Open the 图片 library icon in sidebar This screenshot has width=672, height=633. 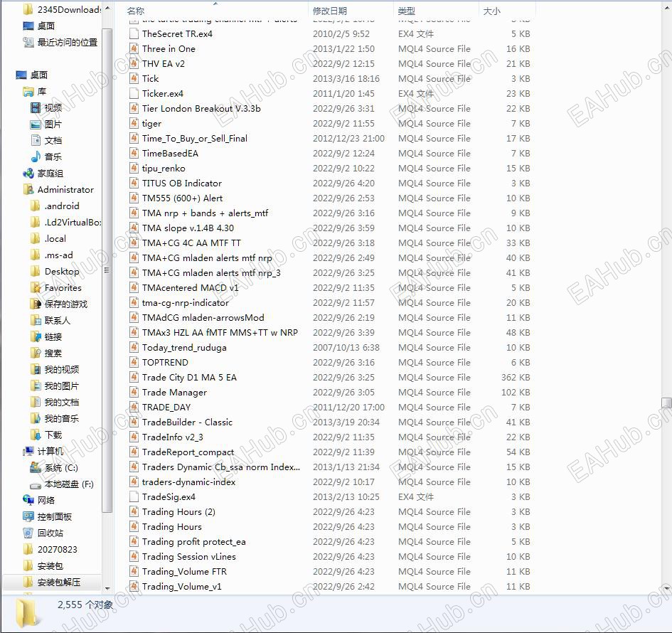36,124
